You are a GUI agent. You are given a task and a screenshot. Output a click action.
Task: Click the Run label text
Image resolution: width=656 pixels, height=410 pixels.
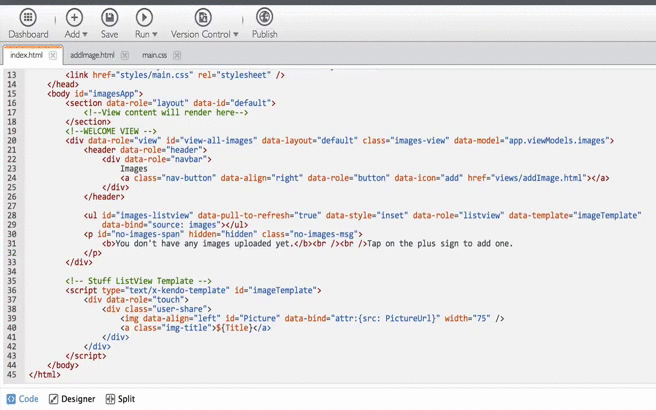pos(142,34)
